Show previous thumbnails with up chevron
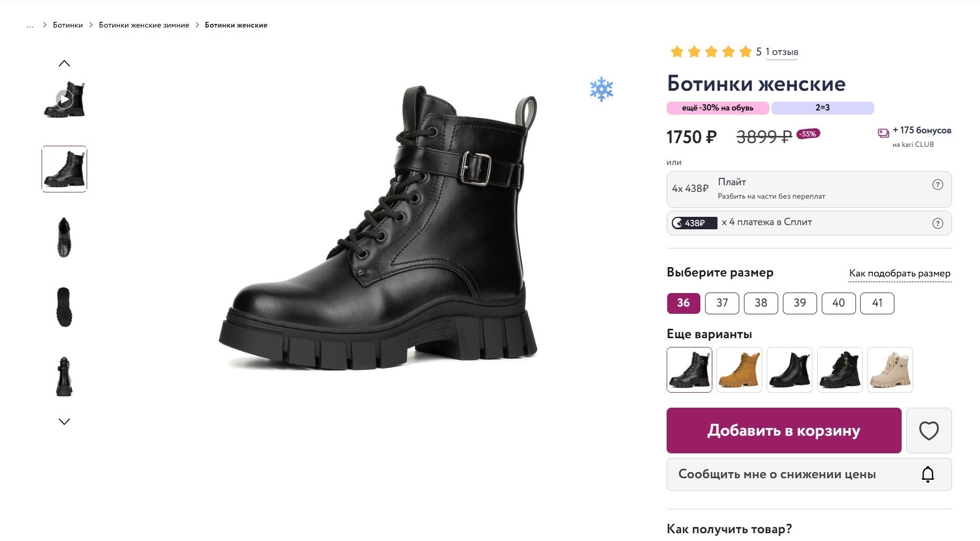 coord(64,63)
